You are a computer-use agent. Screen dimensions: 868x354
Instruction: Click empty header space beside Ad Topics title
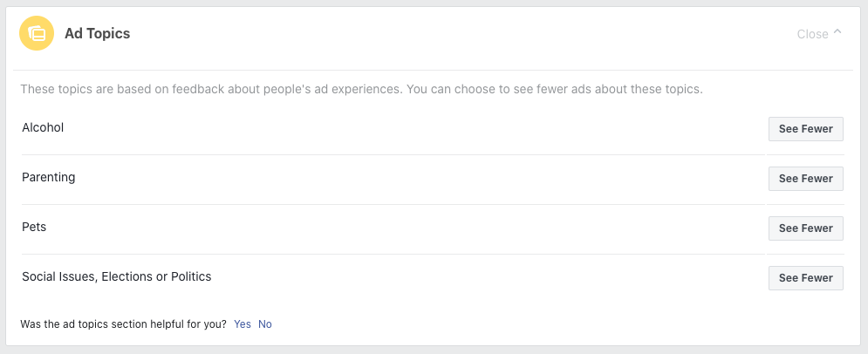point(460,34)
